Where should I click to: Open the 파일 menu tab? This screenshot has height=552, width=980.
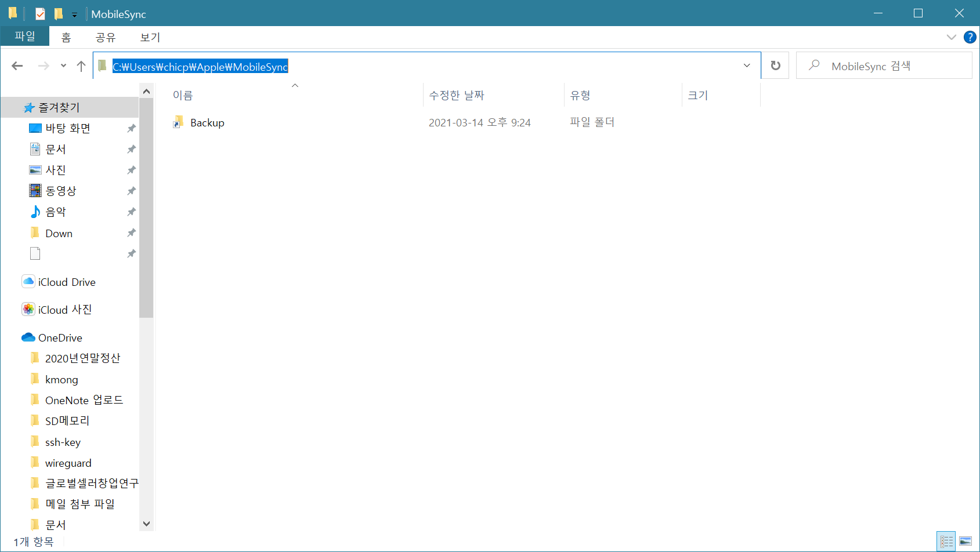(x=25, y=37)
